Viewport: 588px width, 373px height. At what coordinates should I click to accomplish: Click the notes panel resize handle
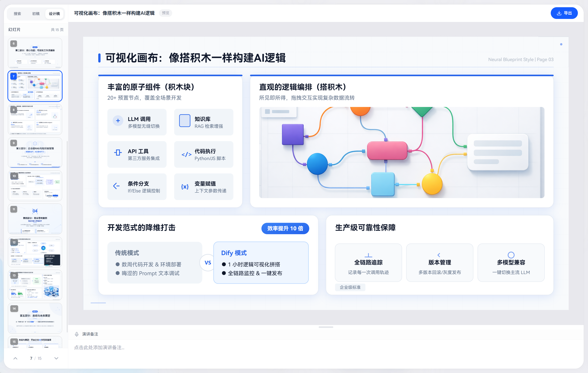[x=326, y=327]
